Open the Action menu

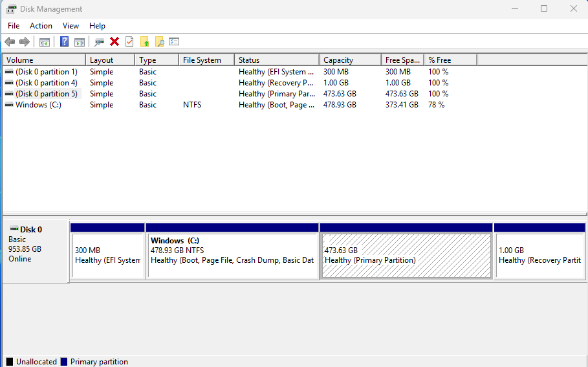point(41,26)
